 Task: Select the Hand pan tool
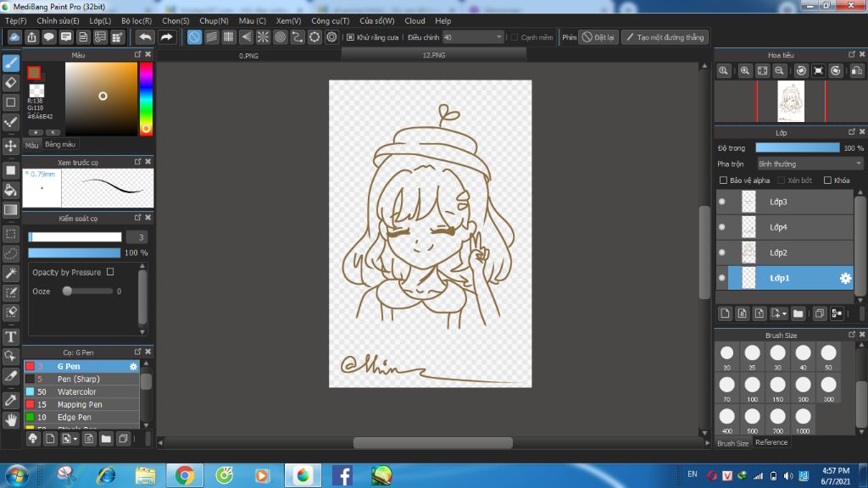coord(11,420)
